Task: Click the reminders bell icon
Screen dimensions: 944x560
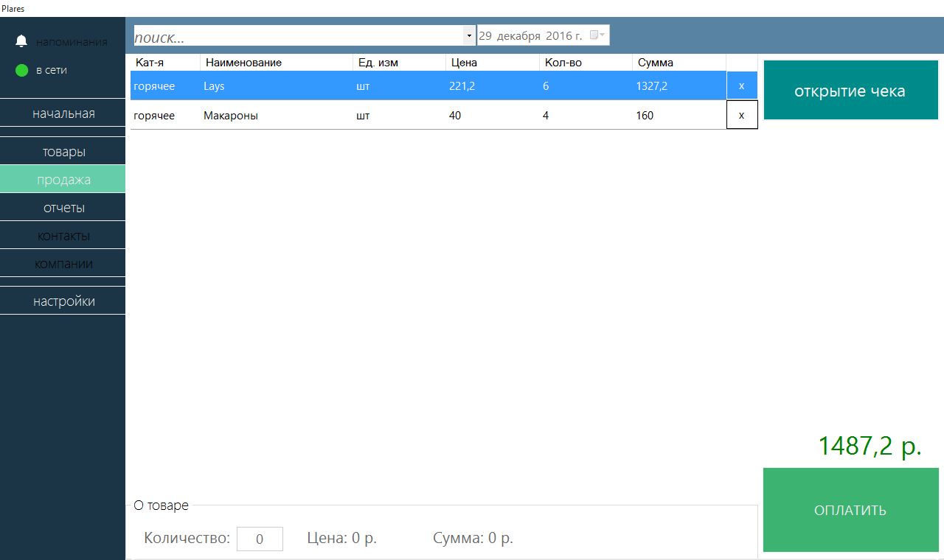Action: tap(22, 41)
